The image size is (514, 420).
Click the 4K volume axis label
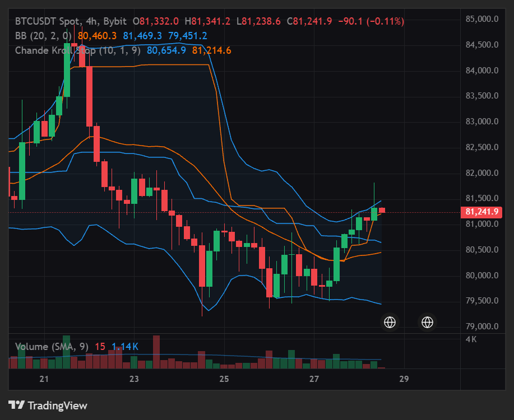tap(471, 339)
